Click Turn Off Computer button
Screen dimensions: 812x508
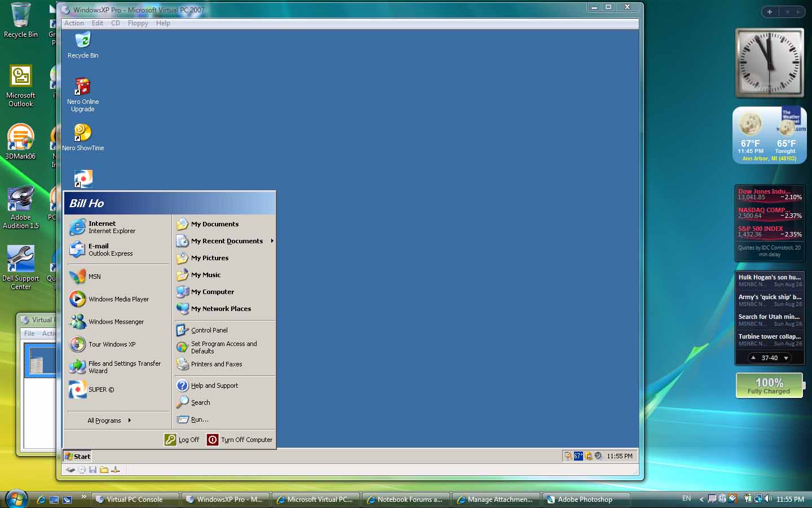[x=240, y=440]
